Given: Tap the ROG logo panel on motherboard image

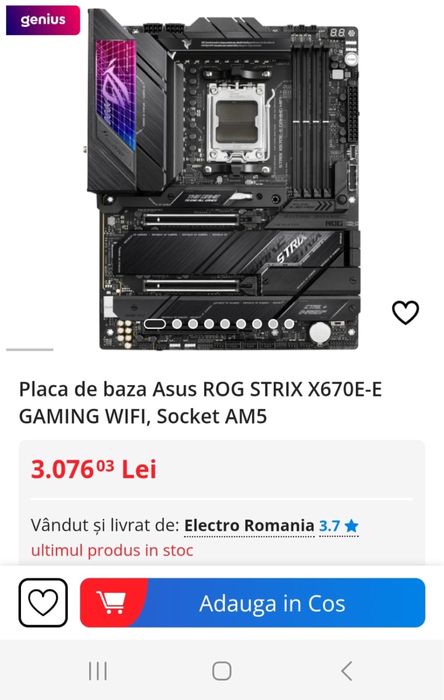Looking at the screenshot, I should coord(116,96).
